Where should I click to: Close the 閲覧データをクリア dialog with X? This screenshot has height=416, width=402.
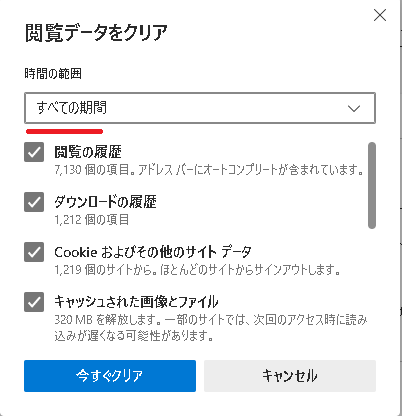click(x=380, y=15)
